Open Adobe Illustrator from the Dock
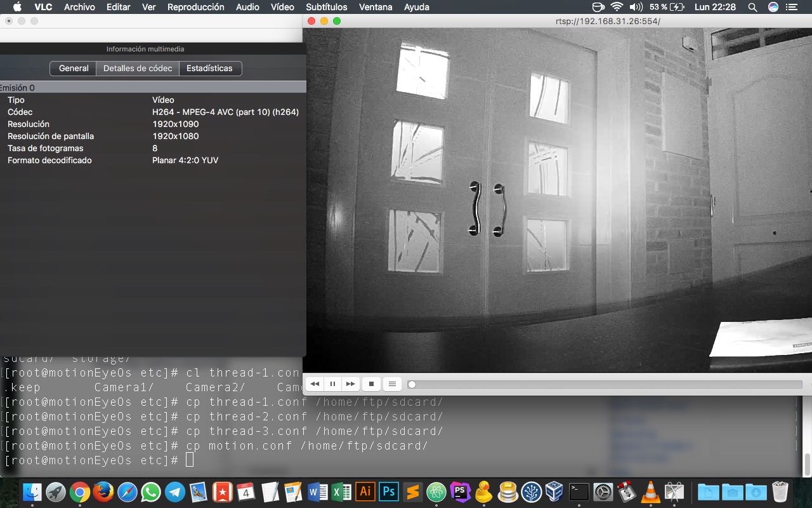The image size is (812, 508). 365,491
